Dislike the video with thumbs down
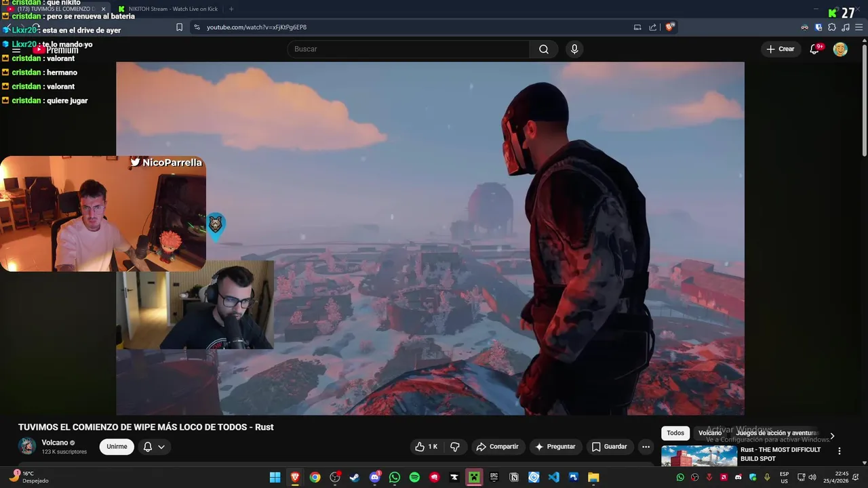 click(455, 447)
